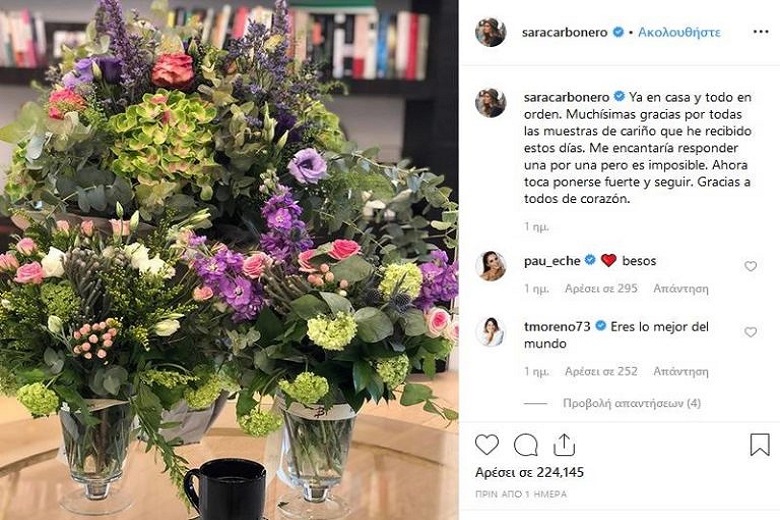Click the saracarbonero header profile avatar
Image resolution: width=780 pixels, height=520 pixels.
490,32
